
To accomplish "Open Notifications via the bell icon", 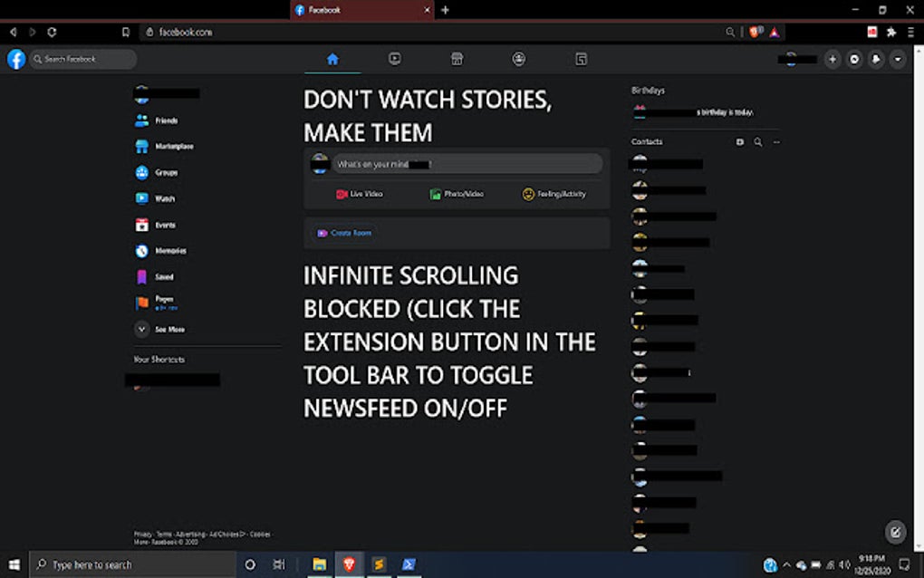I will pyautogui.click(x=876, y=58).
